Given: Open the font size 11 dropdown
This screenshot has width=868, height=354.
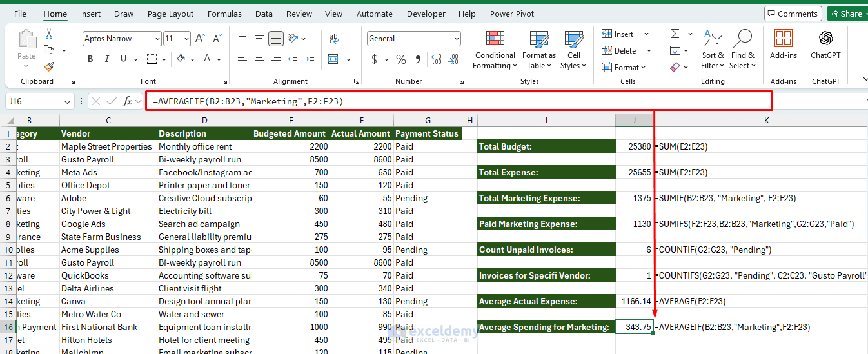Looking at the screenshot, I should [186, 39].
